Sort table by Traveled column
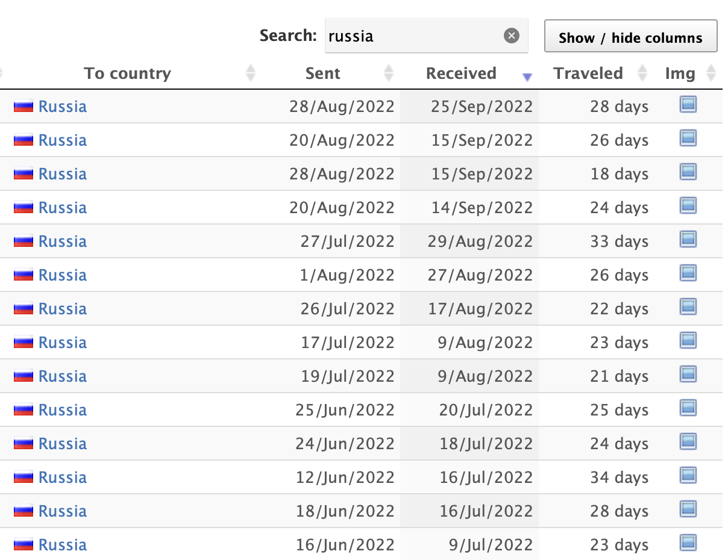This screenshot has height=560, width=728. [588, 73]
